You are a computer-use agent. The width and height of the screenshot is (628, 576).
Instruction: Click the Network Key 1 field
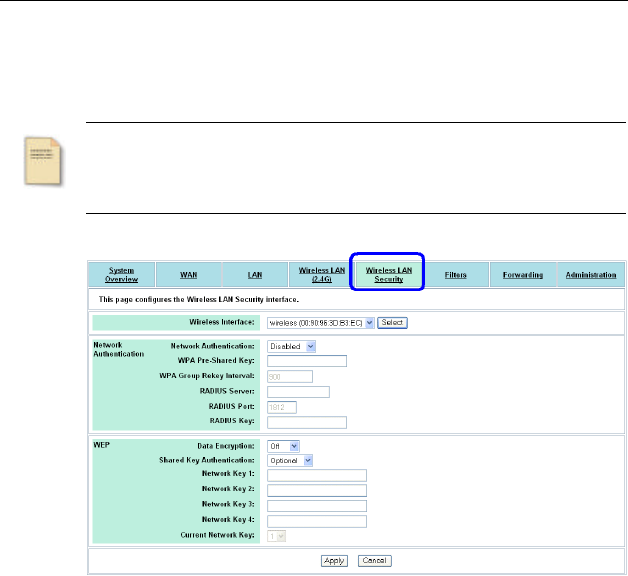point(316,475)
